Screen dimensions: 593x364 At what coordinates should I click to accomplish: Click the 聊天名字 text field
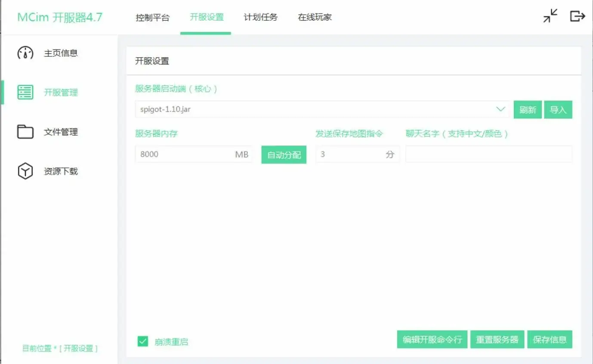click(x=489, y=154)
